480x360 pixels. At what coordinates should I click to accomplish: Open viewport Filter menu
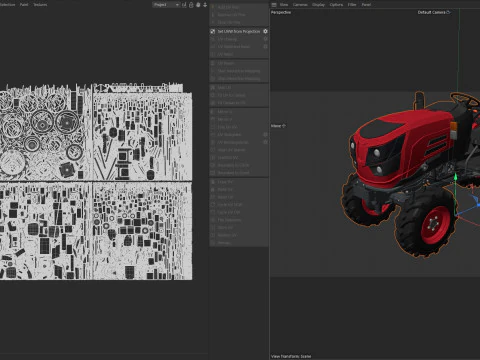point(352,5)
